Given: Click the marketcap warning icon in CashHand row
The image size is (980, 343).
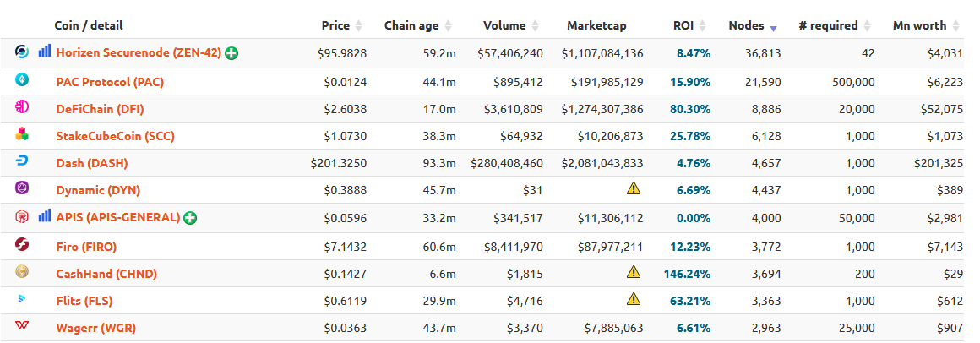Looking at the screenshot, I should [634, 271].
